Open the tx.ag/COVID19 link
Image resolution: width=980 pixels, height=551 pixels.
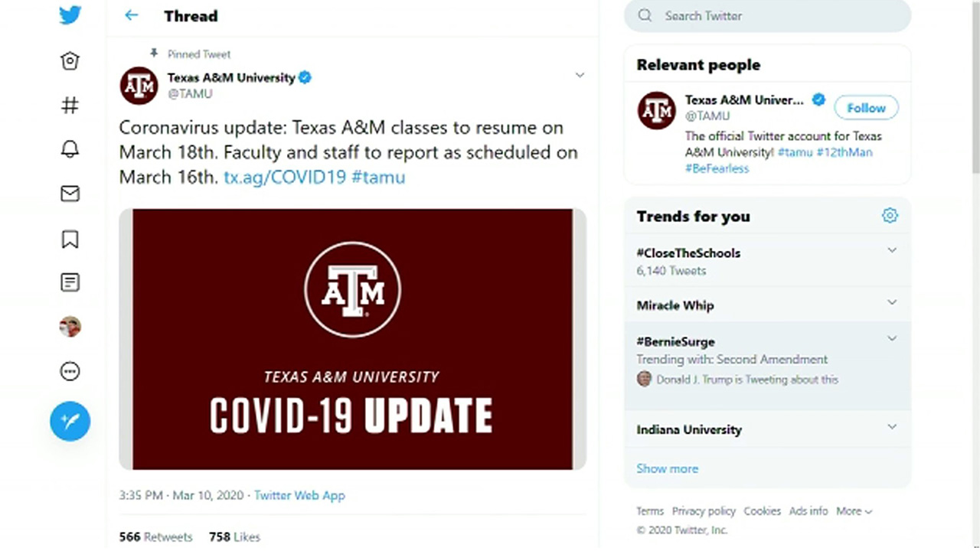pyautogui.click(x=285, y=178)
